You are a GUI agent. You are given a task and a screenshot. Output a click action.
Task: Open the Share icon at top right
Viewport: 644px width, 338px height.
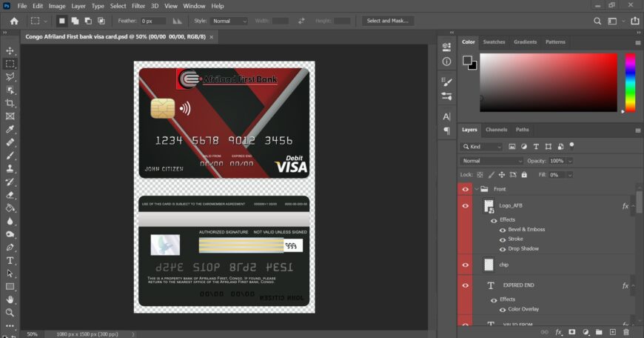tap(635, 21)
